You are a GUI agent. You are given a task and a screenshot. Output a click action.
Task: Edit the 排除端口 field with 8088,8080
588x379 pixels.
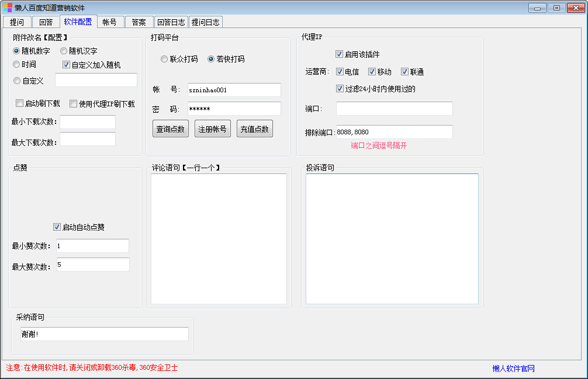tap(395, 132)
